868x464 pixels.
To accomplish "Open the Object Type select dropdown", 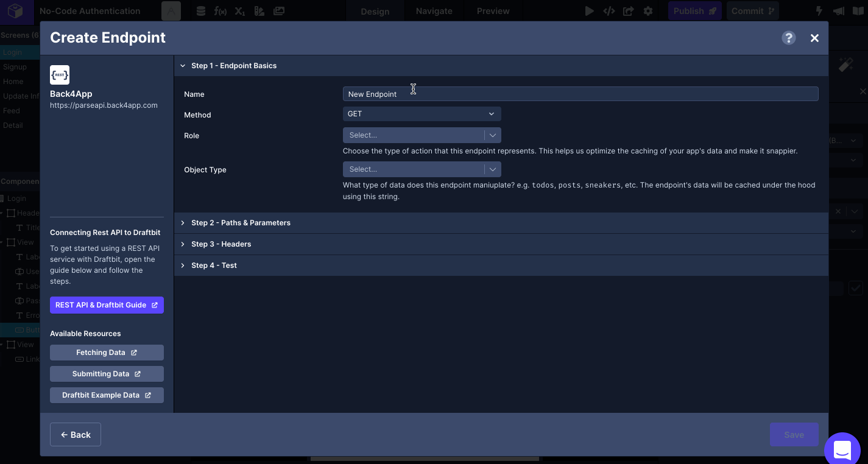I will pos(422,169).
